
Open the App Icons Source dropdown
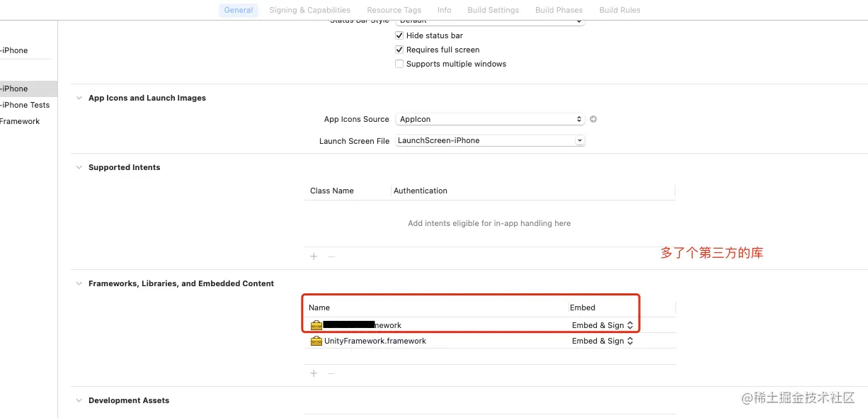490,119
